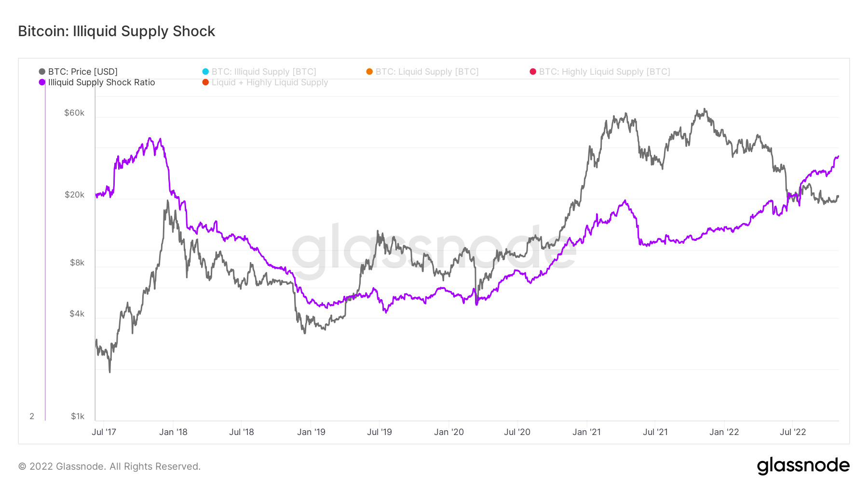Enable the BTC: Liquid Supply [BTC] series
The width and height of the screenshot is (868, 488).
[x=427, y=72]
